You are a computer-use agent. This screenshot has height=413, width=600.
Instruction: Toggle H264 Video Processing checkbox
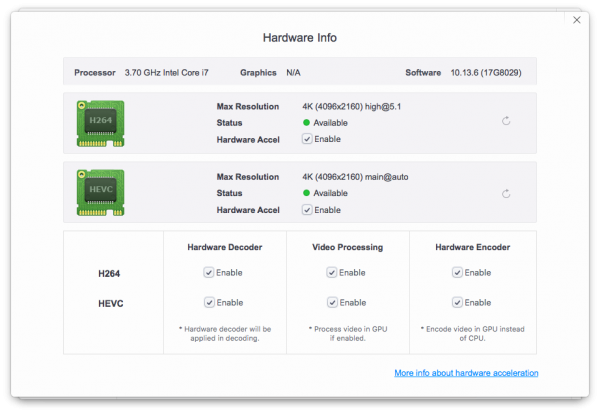[x=332, y=272]
